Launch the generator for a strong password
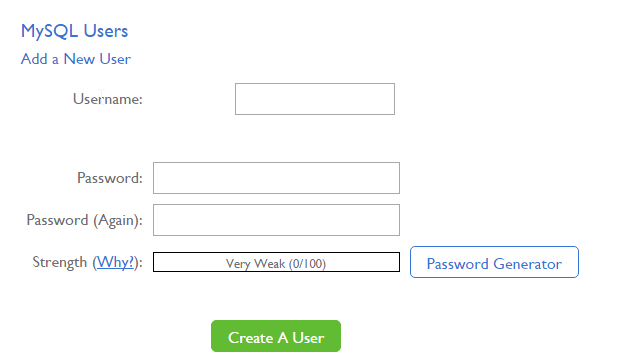640x363 pixels. (x=494, y=262)
